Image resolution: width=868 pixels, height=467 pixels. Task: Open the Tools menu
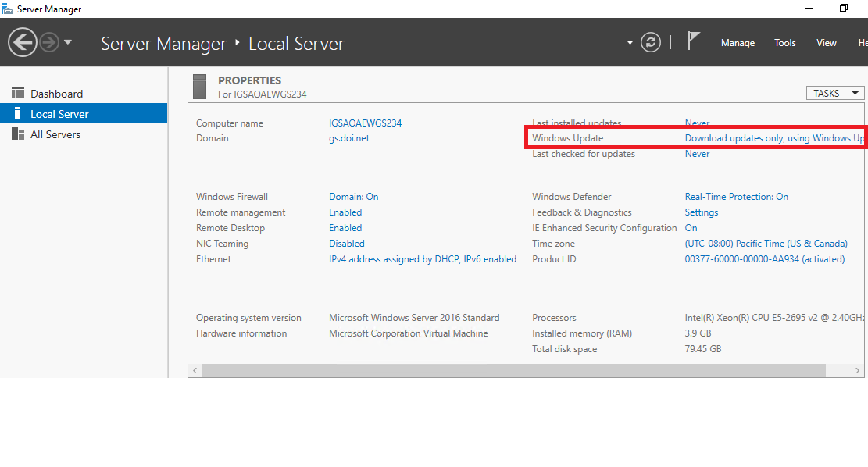point(784,43)
